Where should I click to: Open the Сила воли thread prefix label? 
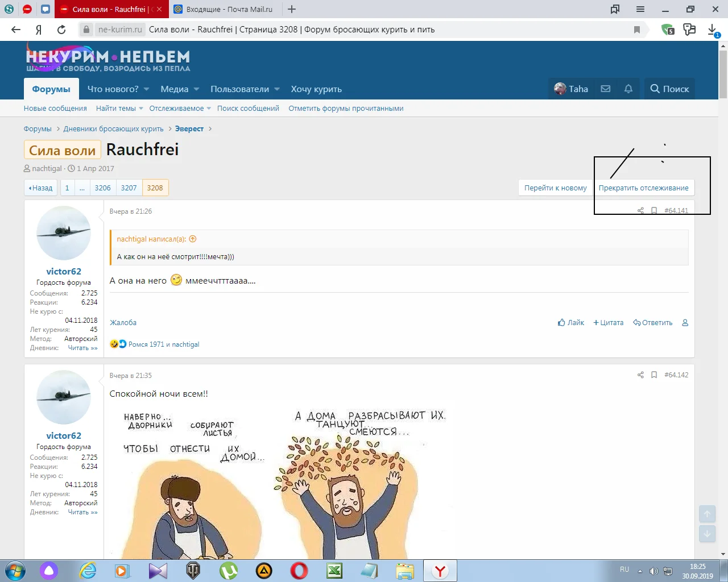(x=63, y=150)
